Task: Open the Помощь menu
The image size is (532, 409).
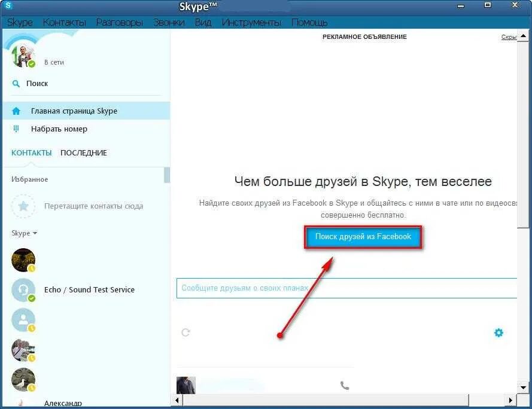Action: (x=309, y=22)
